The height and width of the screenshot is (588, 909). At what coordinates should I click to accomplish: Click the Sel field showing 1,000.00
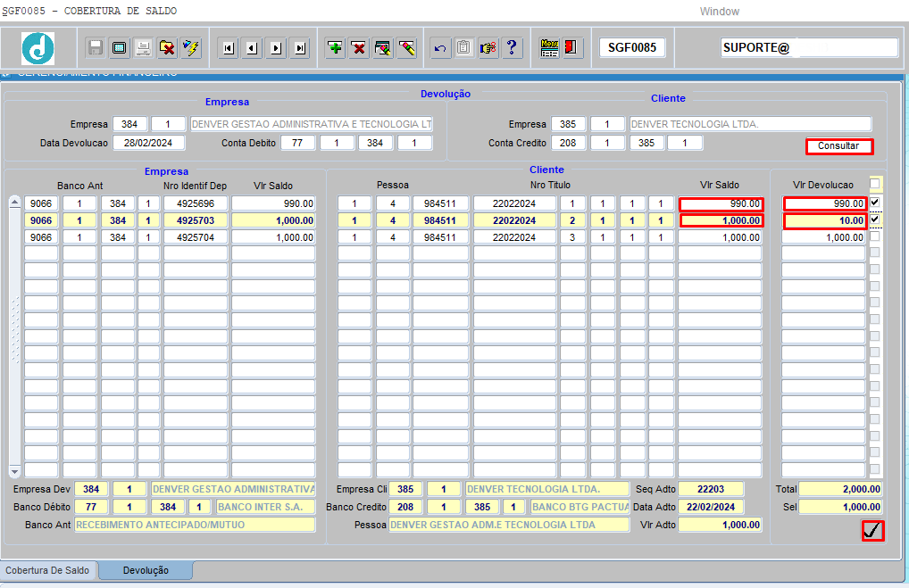[x=840, y=507]
